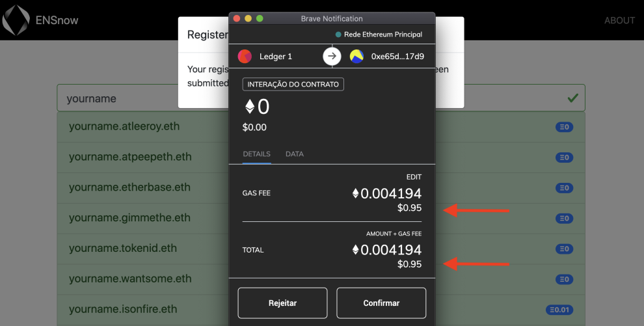Select yourname.isonfire.eth domain row

[x=321, y=310]
